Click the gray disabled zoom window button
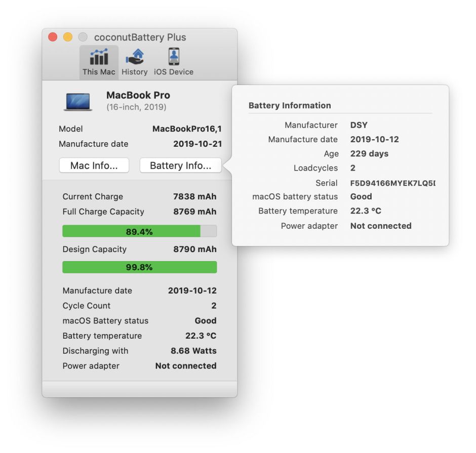 tap(83, 37)
